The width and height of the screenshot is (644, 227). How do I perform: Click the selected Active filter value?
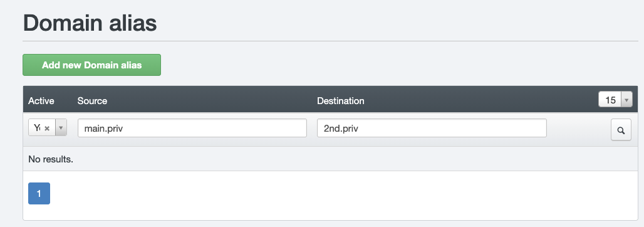click(37, 128)
